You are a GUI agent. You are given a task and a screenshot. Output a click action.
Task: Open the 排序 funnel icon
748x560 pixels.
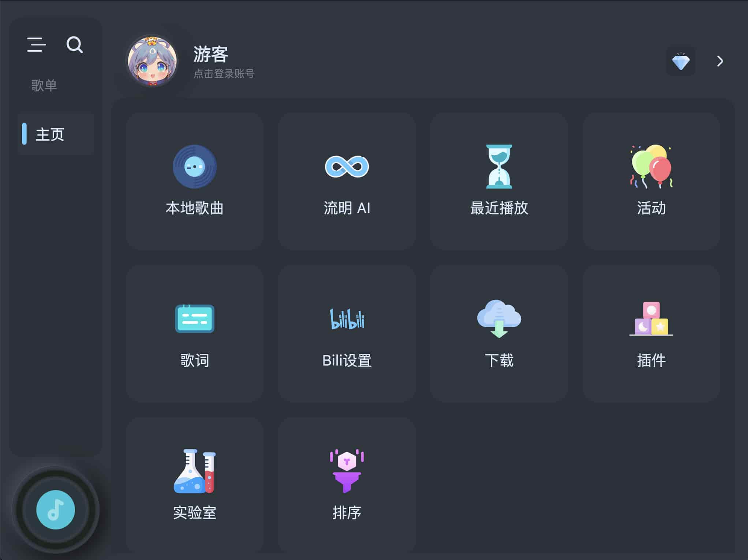point(347,471)
